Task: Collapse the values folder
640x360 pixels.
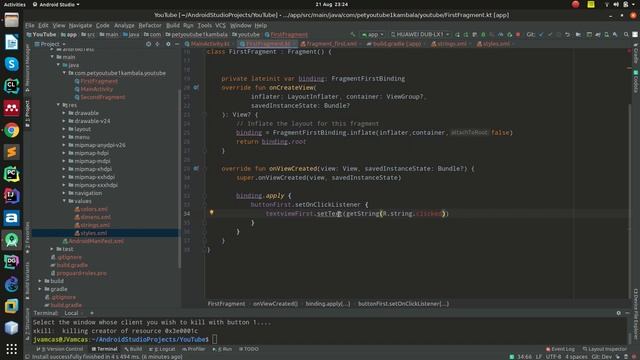Action: point(64,201)
